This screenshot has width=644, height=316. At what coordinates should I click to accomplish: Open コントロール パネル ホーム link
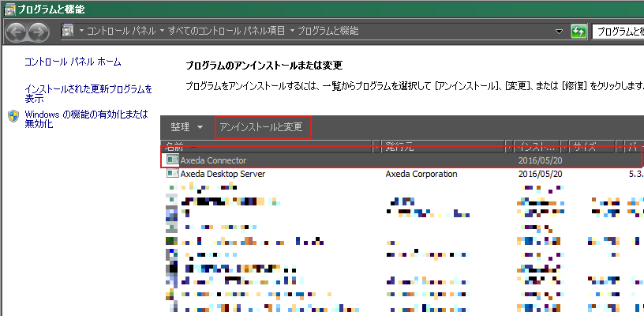pos(73,62)
